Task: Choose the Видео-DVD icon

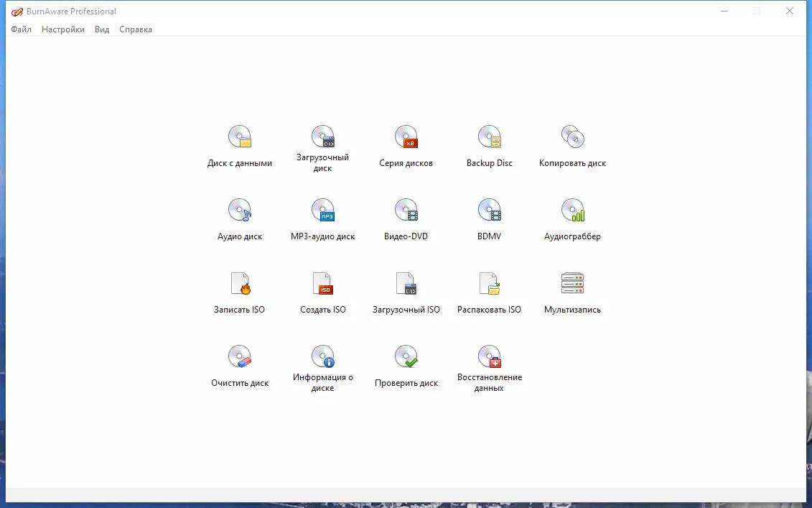Action: pos(406,210)
